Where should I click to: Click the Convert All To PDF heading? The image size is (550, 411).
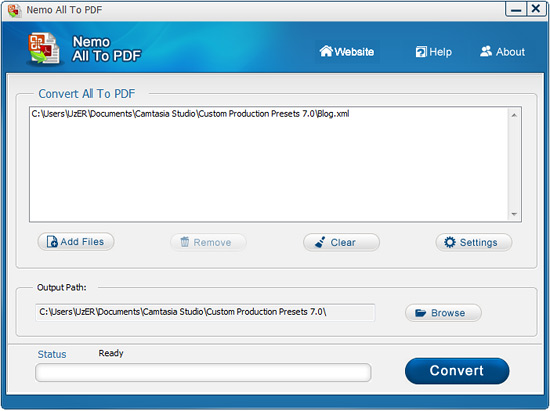click(x=87, y=94)
